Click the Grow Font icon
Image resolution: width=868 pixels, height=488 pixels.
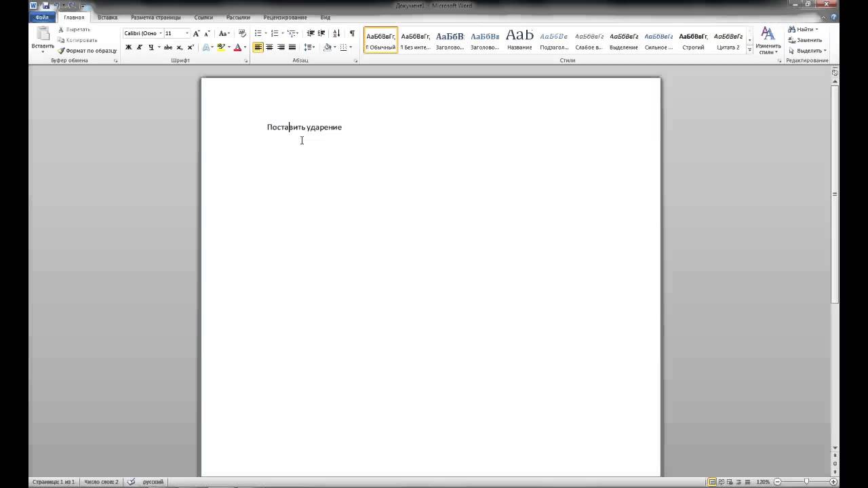[197, 33]
